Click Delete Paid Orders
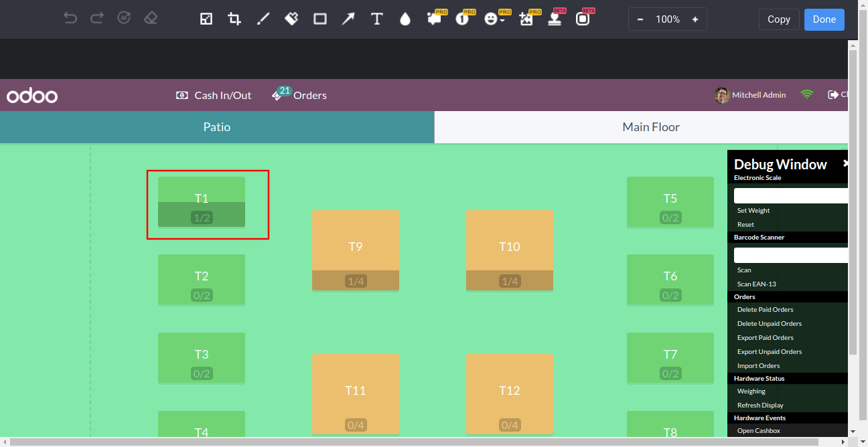 (x=766, y=310)
